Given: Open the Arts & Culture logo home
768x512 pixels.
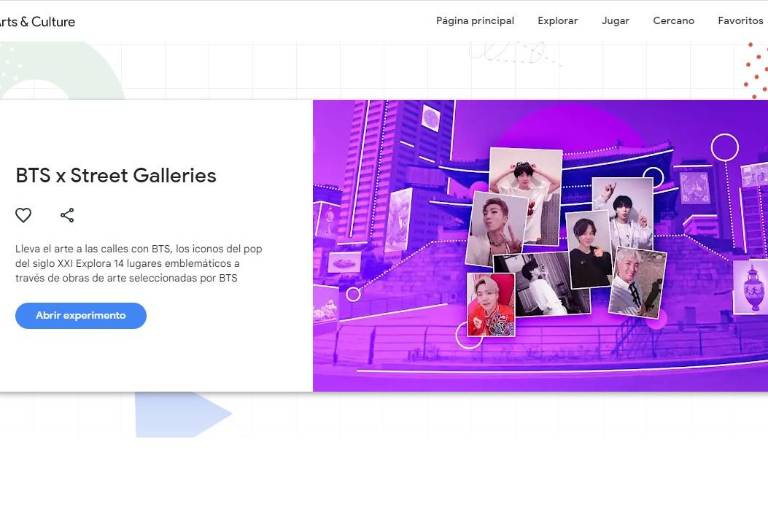Looking at the screenshot, I should tap(38, 21).
